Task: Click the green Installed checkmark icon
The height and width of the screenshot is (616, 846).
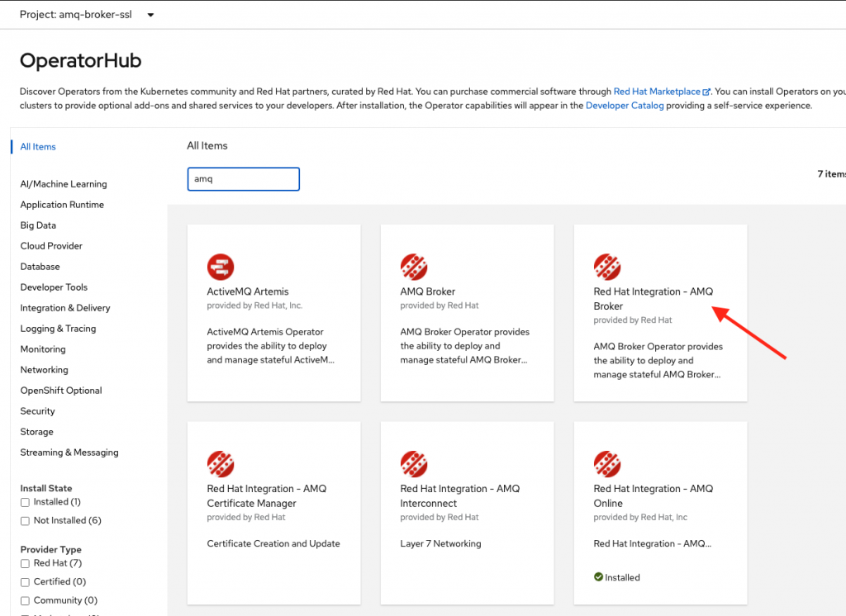Action: coord(599,577)
